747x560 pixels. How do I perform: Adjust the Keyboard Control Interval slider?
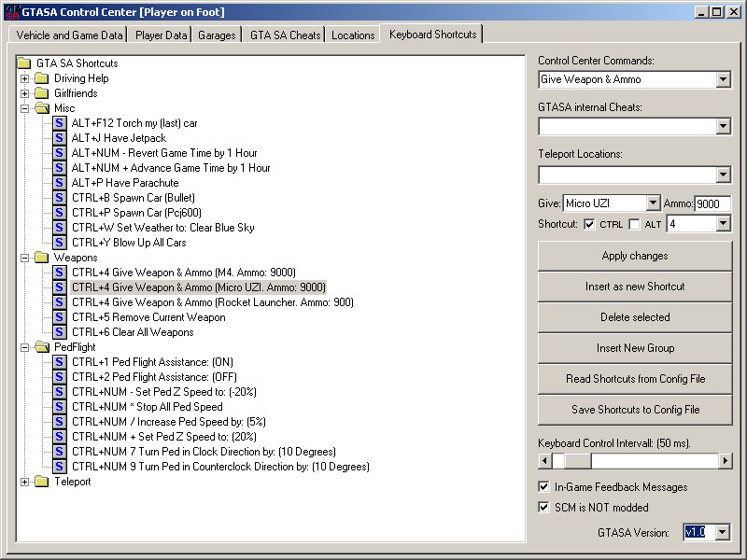tap(576, 460)
